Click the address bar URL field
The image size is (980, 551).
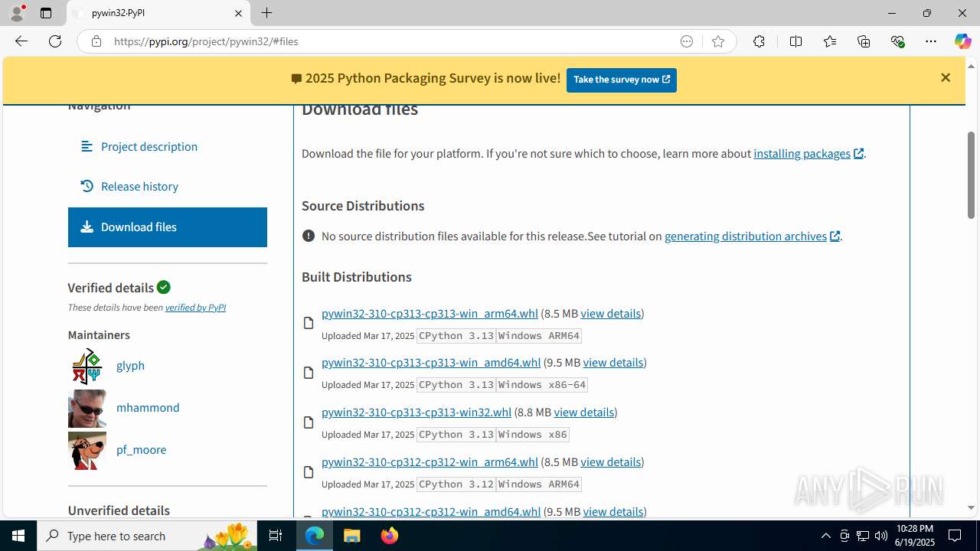[390, 41]
